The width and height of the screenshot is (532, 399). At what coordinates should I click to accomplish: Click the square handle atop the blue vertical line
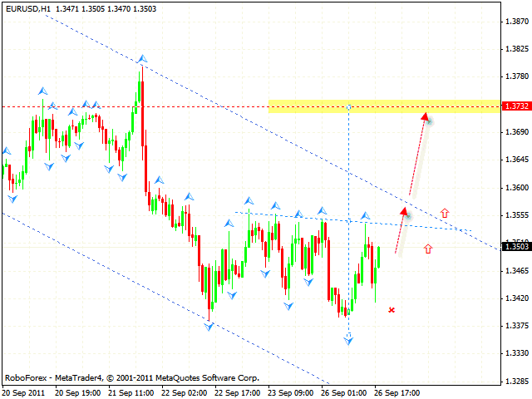click(x=348, y=107)
